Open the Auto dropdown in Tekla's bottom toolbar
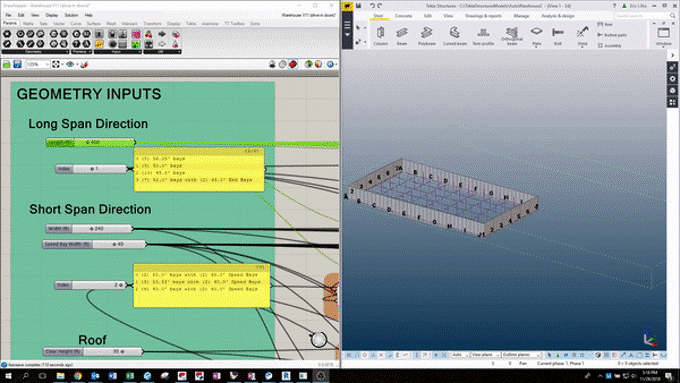Viewport: 680px width, 383px height. (459, 355)
